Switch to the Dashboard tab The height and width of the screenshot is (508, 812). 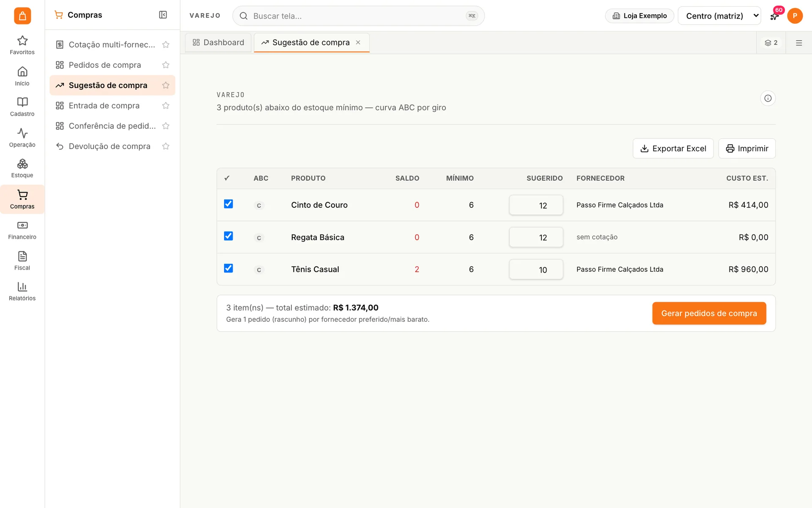point(218,42)
